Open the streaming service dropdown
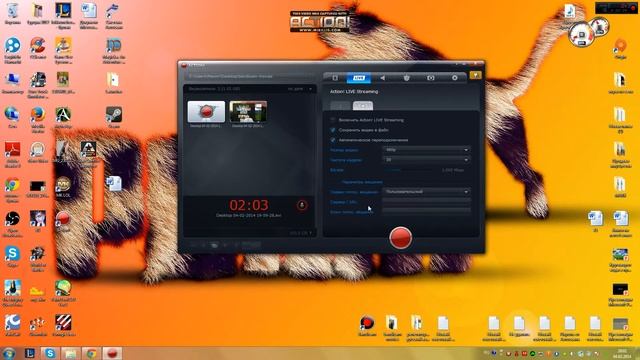Image resolution: width=640 pixels, height=360 pixels. point(427,191)
